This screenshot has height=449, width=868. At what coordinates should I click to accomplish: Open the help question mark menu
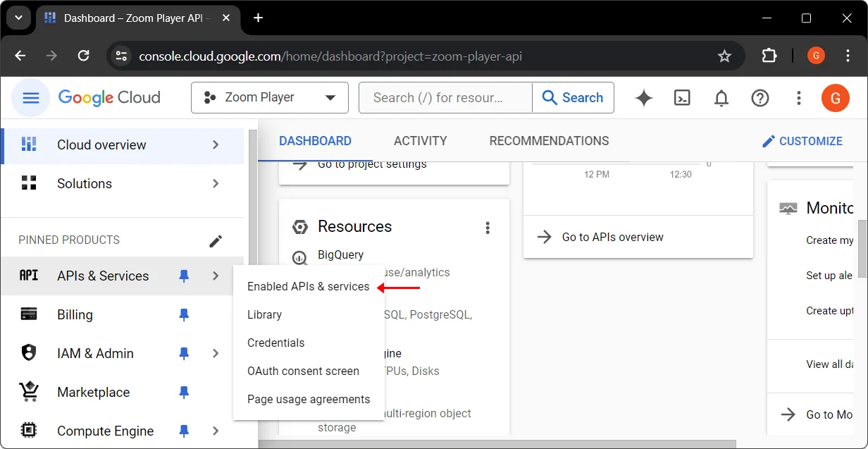pos(759,98)
